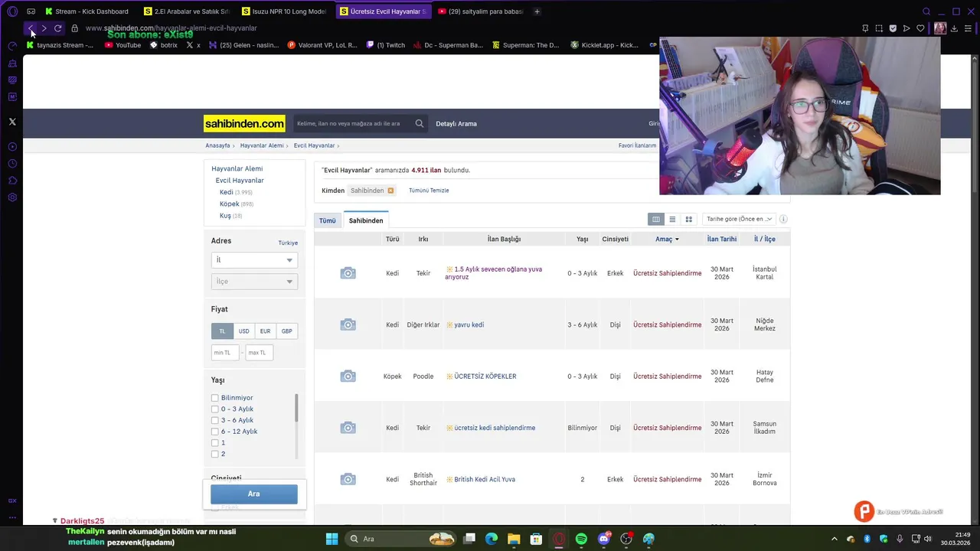Image resolution: width=980 pixels, height=551 pixels.
Task: Switch to the YouTube saityalim tab
Action: [x=481, y=11]
